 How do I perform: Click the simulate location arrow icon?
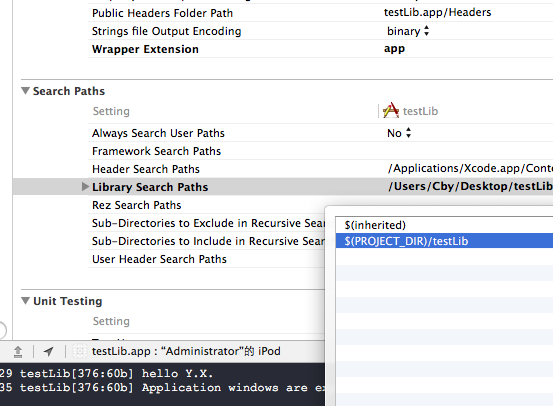click(49, 351)
